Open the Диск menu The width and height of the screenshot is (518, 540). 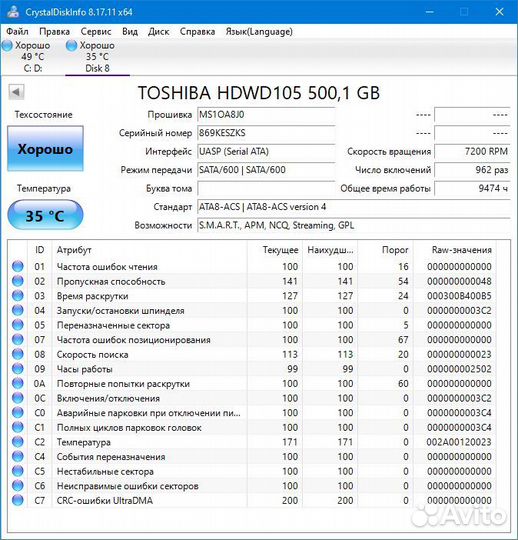(x=158, y=32)
